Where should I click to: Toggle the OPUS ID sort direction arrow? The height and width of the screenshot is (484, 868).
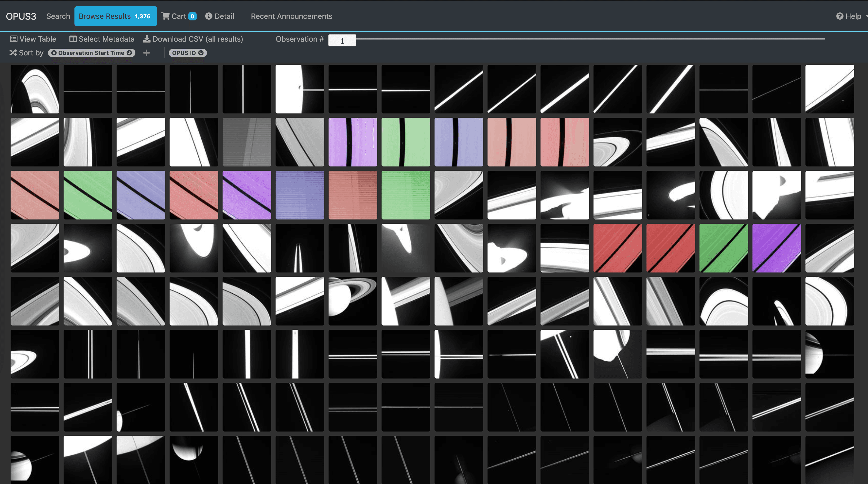click(201, 53)
